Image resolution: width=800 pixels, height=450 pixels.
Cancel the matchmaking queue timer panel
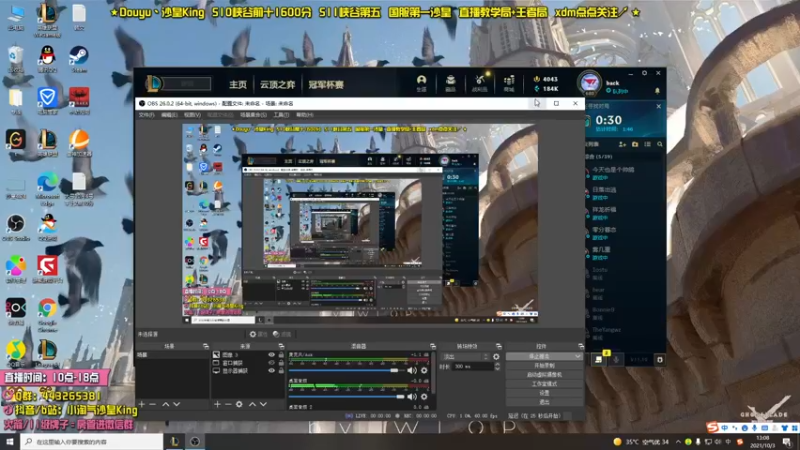click(659, 106)
